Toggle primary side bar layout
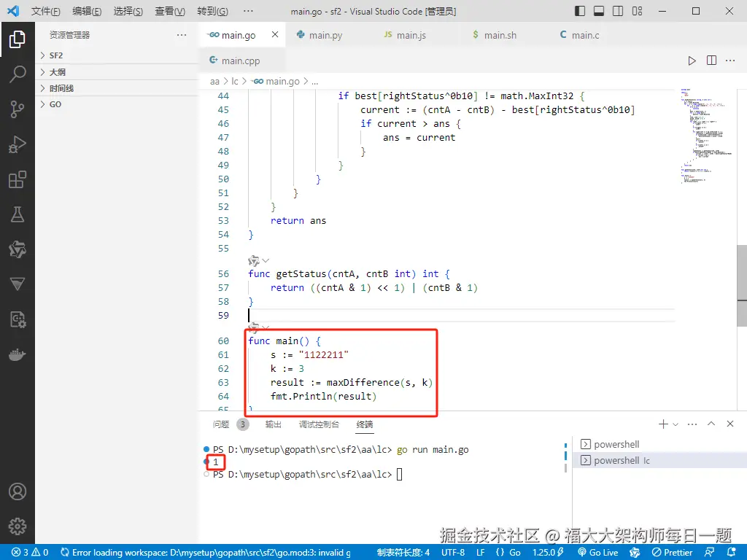This screenshot has height=560, width=747. 580,11
